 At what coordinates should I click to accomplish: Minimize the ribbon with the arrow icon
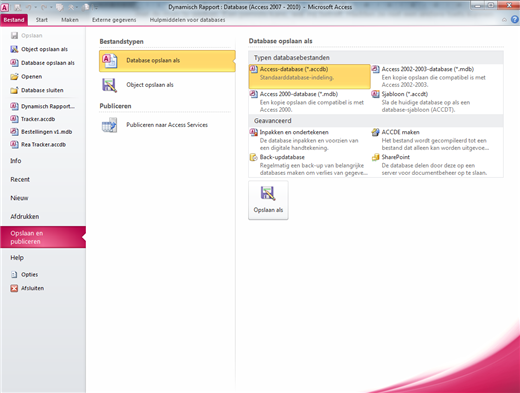tap(504, 20)
